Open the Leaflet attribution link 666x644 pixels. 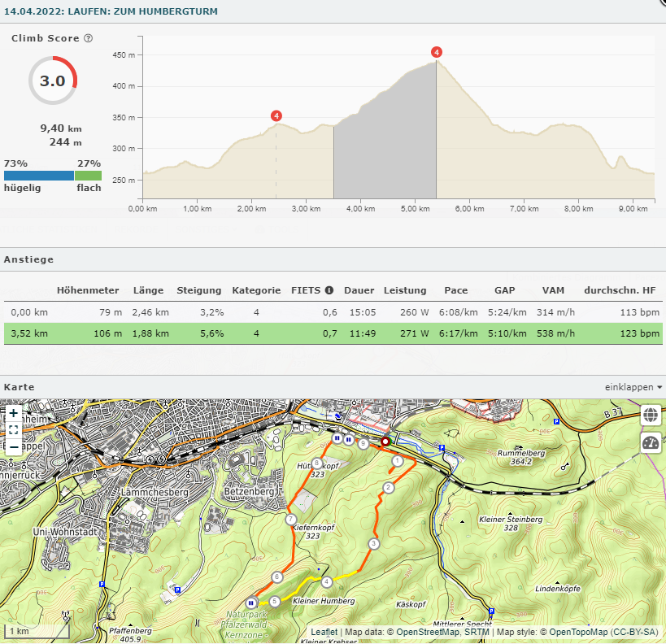(325, 632)
